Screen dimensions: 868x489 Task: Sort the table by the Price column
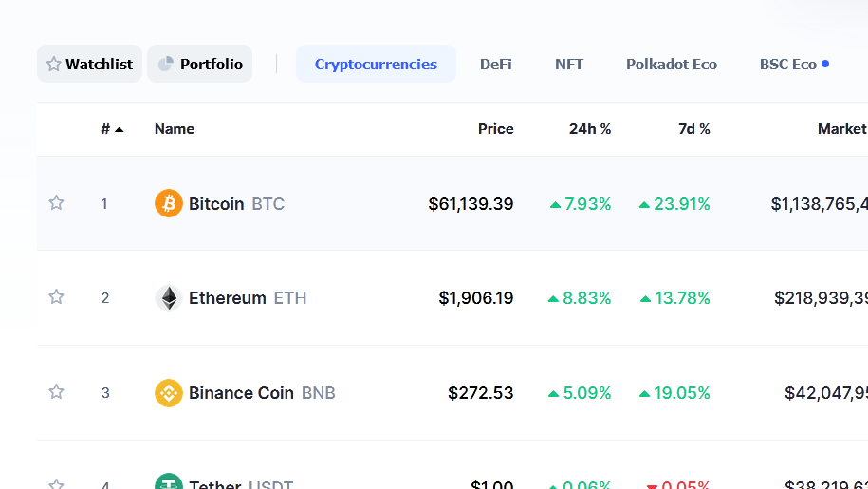pyautogui.click(x=495, y=129)
